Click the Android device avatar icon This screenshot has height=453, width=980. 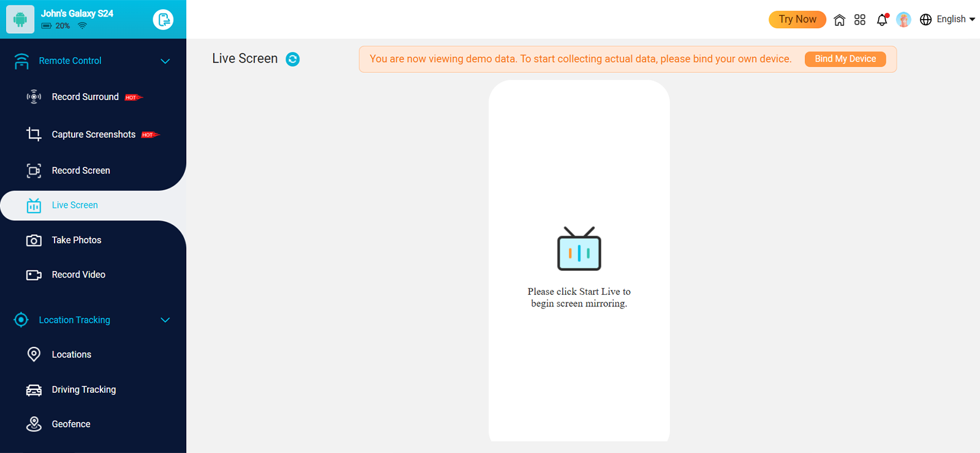point(20,20)
